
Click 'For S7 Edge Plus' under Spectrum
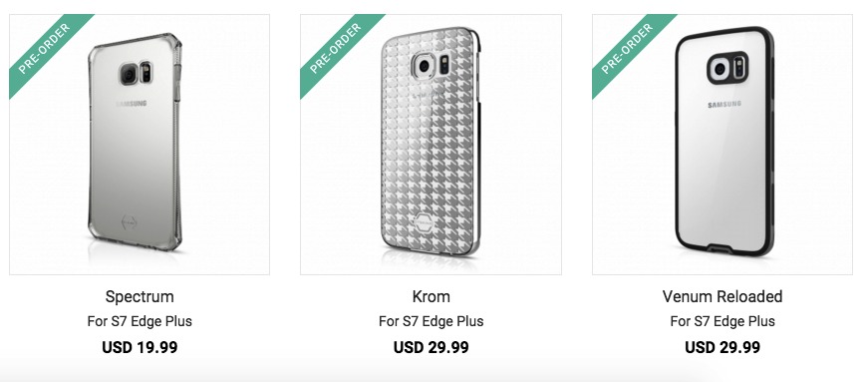[x=140, y=321]
